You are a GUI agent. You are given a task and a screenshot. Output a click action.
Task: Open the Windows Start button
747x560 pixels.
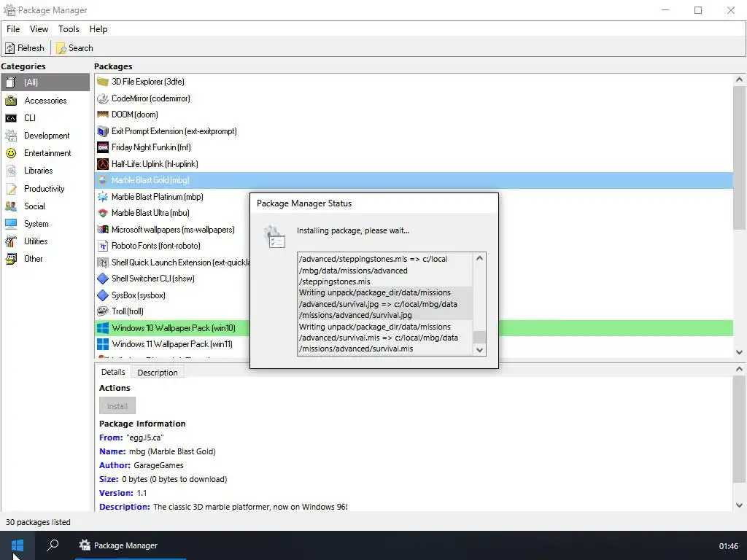[x=18, y=545]
